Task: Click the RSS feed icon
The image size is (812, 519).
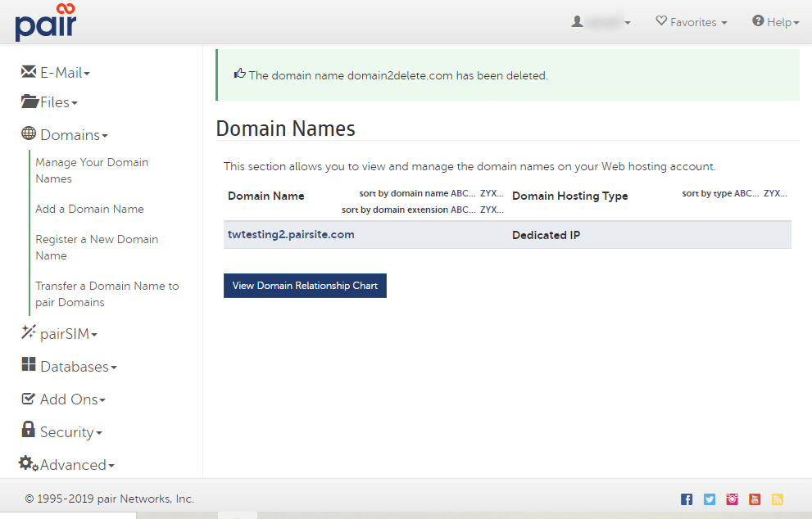Action: point(777,499)
